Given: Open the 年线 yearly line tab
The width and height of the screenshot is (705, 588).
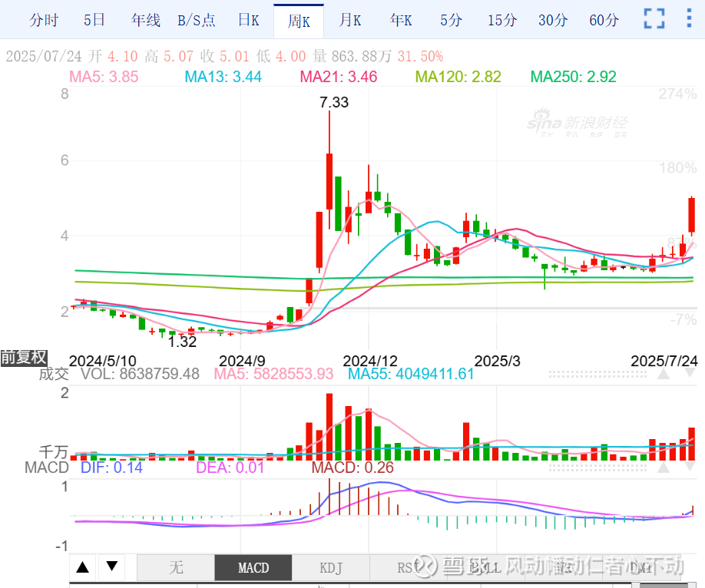Looking at the screenshot, I should (146, 20).
